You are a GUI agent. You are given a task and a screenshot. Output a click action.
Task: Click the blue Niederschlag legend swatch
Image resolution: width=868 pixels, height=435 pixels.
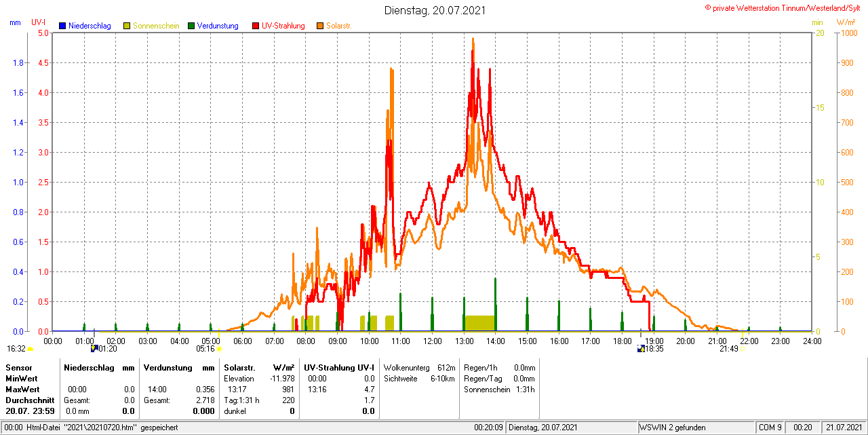click(x=62, y=26)
